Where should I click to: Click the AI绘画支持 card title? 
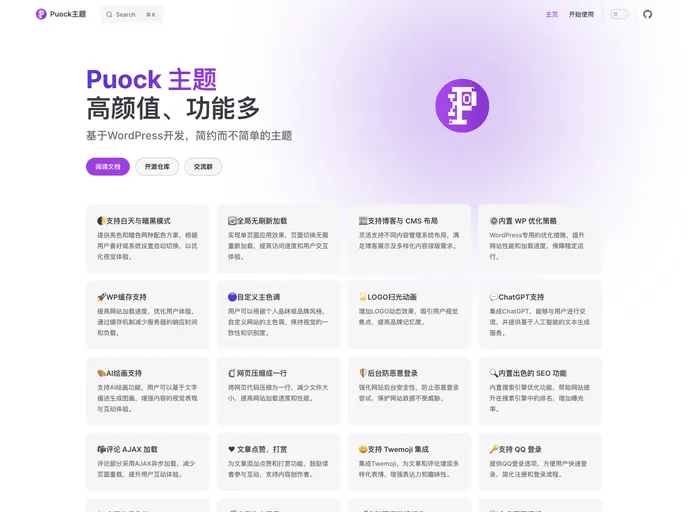pos(124,373)
